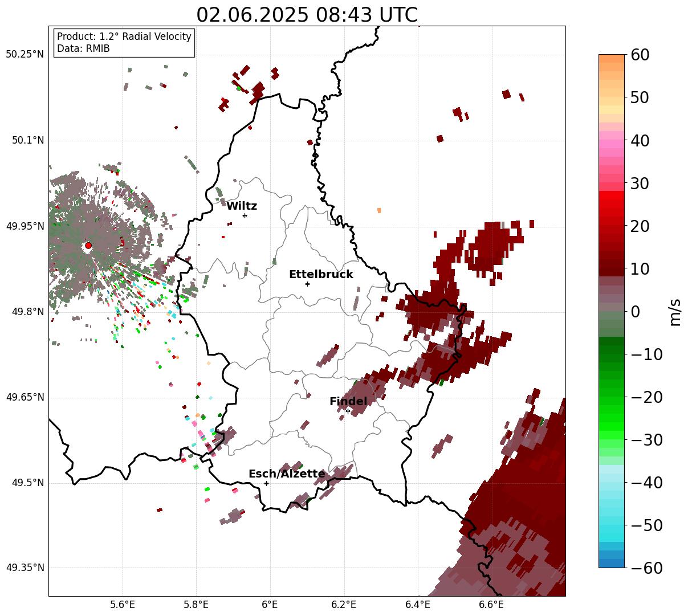Click the 5.8°E longitude label
This screenshot has height=616, width=688.
point(196,605)
